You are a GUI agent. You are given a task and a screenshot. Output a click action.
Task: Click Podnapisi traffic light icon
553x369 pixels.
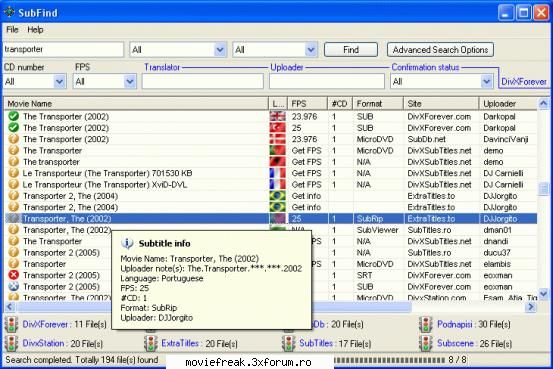pos(426,324)
